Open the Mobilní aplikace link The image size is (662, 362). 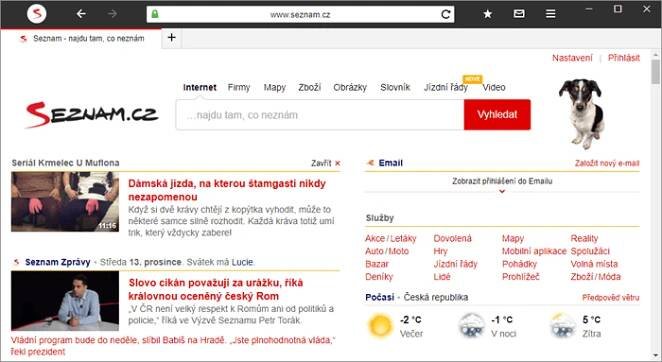534,251
